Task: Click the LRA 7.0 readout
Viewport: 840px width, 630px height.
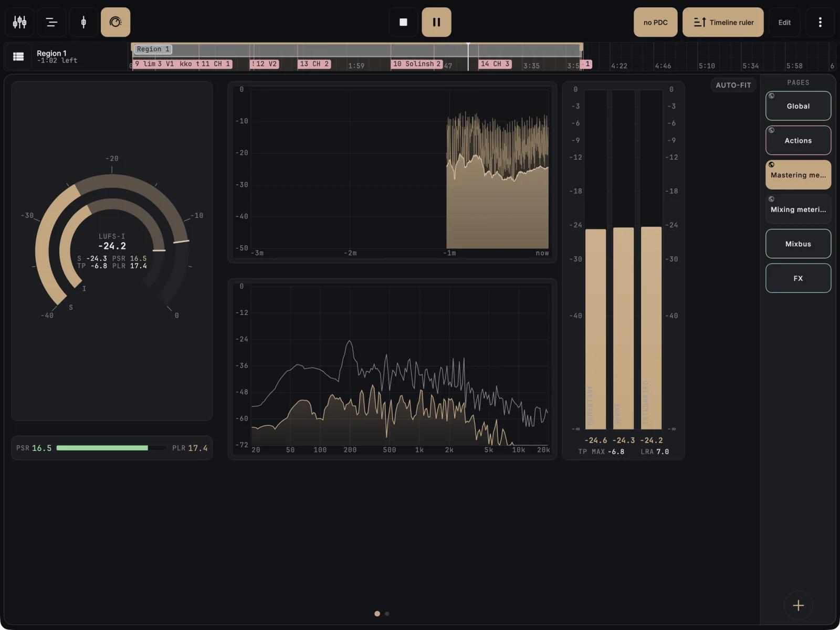Action: [x=655, y=451]
